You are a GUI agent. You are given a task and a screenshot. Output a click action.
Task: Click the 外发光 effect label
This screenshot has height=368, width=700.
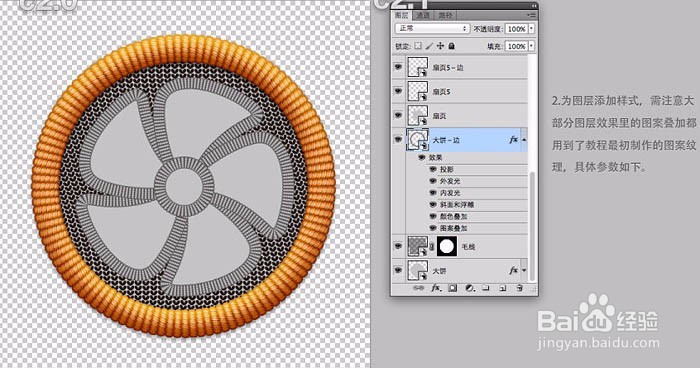pyautogui.click(x=450, y=181)
